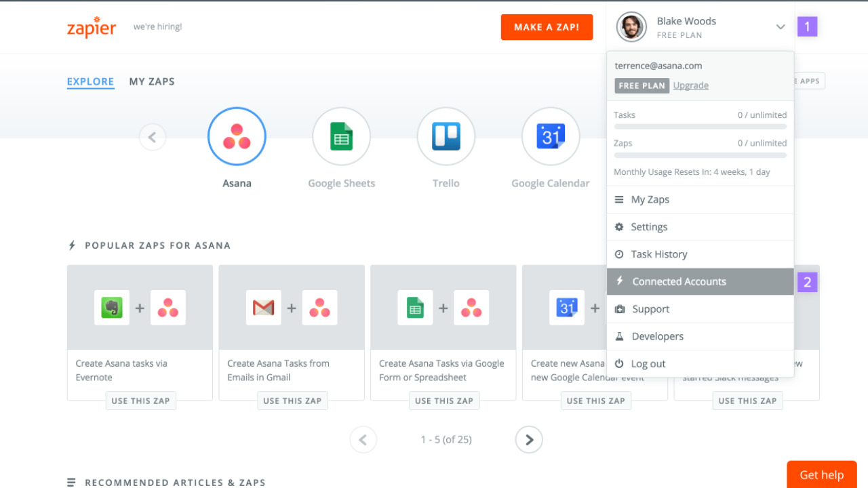Go to previous page of zaps
The height and width of the screenshot is (488, 868).
point(363,440)
